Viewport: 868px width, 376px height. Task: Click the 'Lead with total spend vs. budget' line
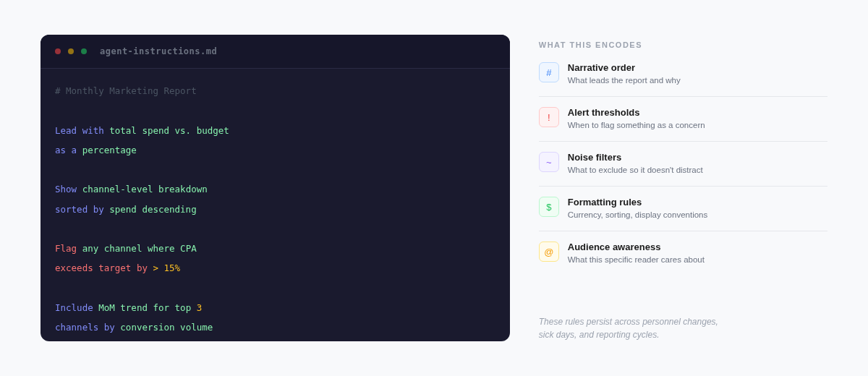pyautogui.click(x=142, y=131)
